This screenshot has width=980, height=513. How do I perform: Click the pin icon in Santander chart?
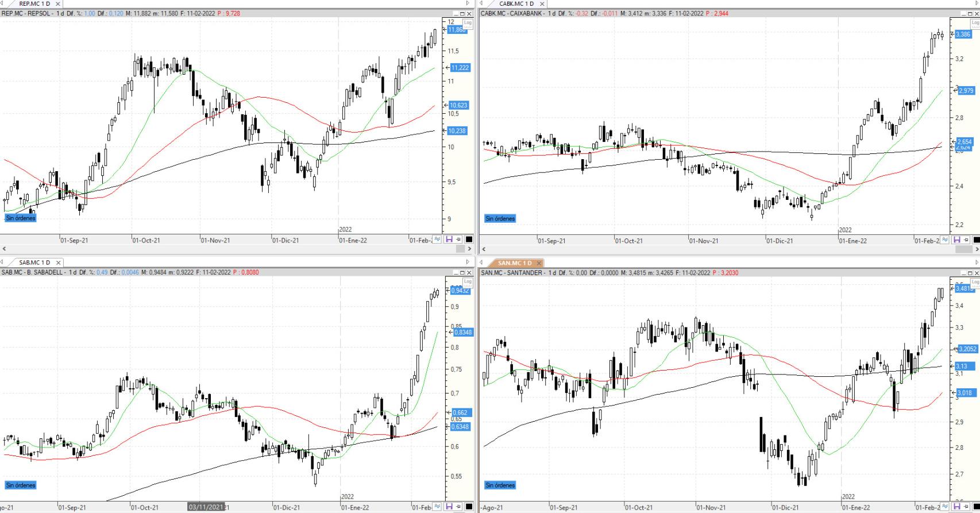pyautogui.click(x=967, y=507)
